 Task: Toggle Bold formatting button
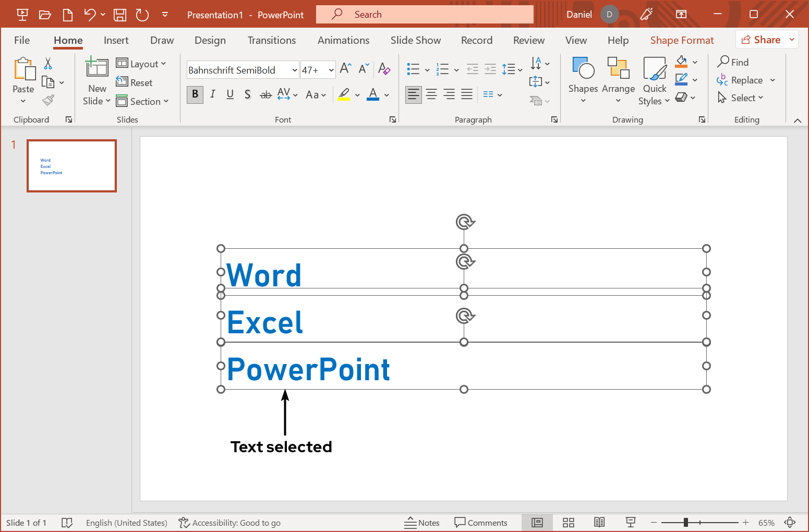pyautogui.click(x=195, y=94)
